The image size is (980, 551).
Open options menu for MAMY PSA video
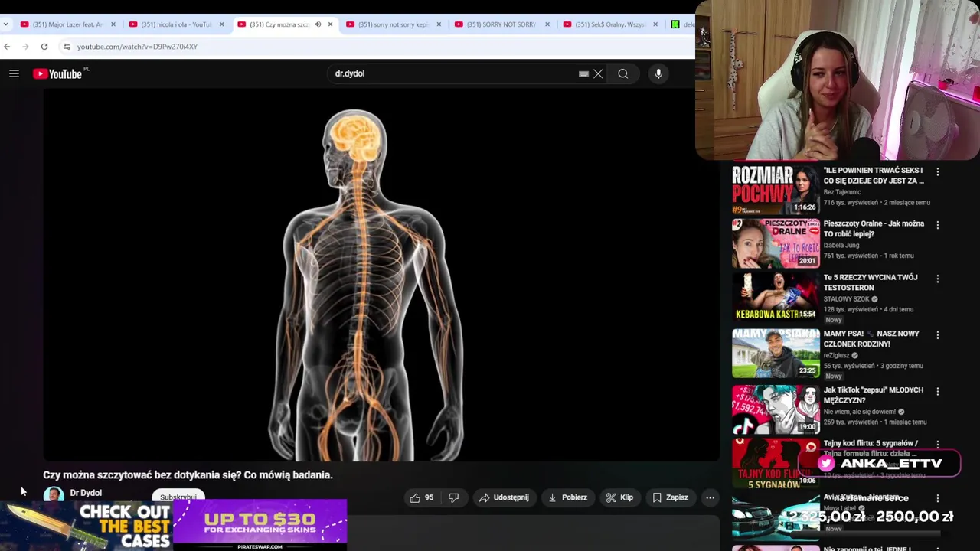(x=938, y=336)
